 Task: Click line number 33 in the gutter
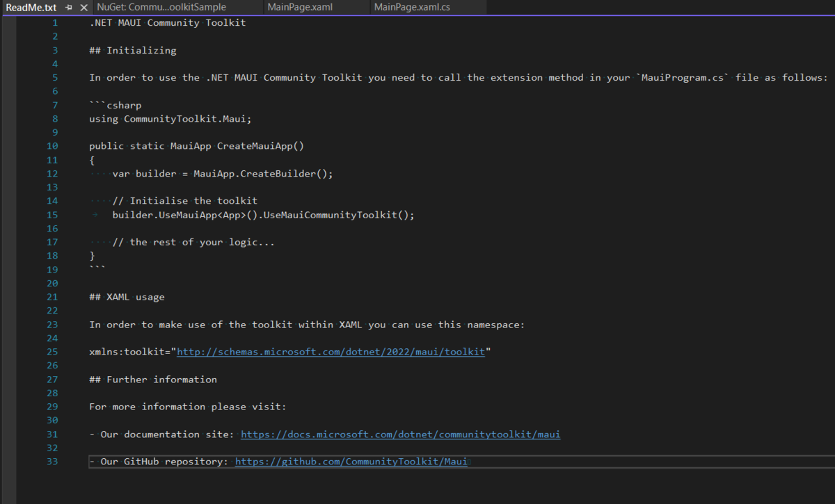(x=52, y=462)
